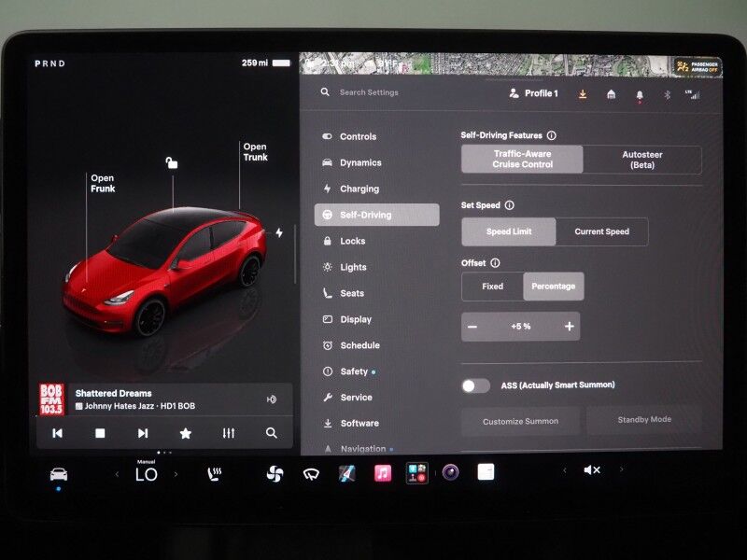Unmute using the volume mute icon
This screenshot has width=747, height=560.
point(592,470)
